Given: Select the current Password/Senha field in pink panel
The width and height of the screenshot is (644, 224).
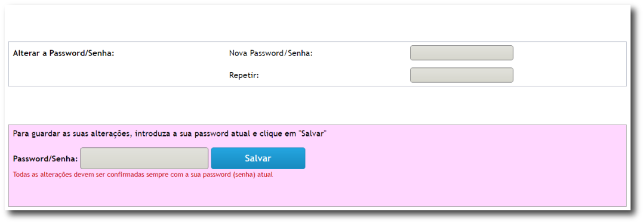Looking at the screenshot, I should (x=144, y=158).
